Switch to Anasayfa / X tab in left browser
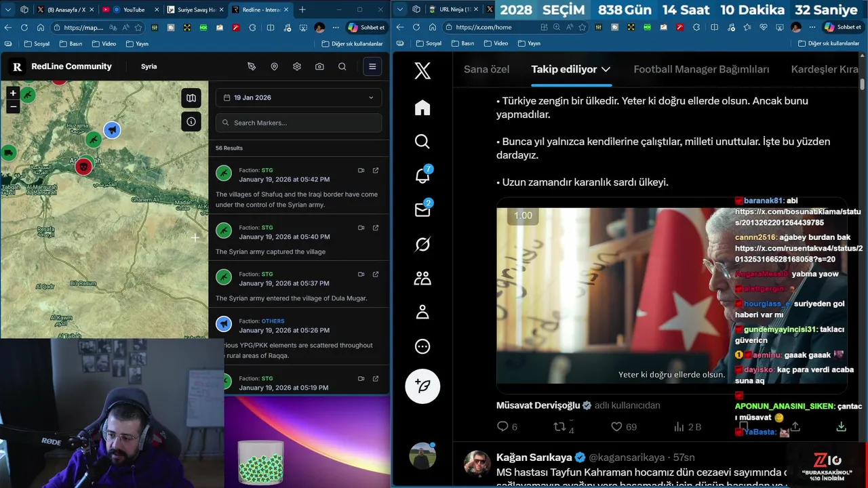This screenshot has width=868, height=488. point(66,9)
